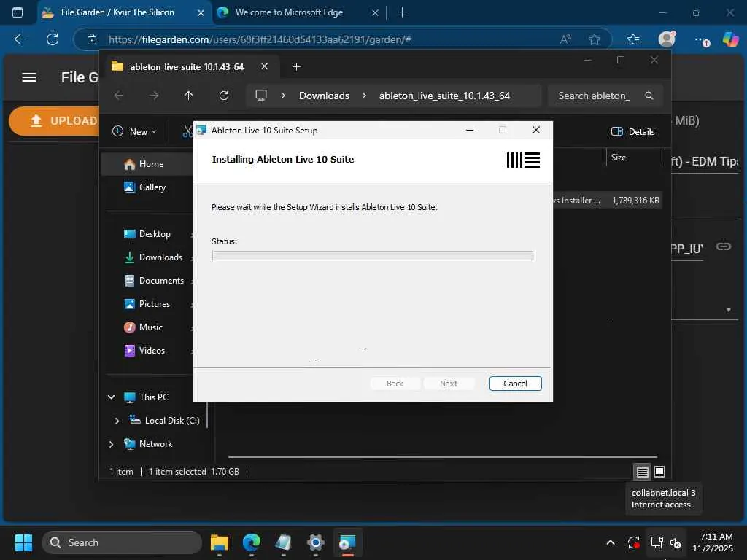Viewport: 747px width, 560px height.
Task: Select Downloads in the File Explorer breadcrumb
Action: (x=324, y=96)
